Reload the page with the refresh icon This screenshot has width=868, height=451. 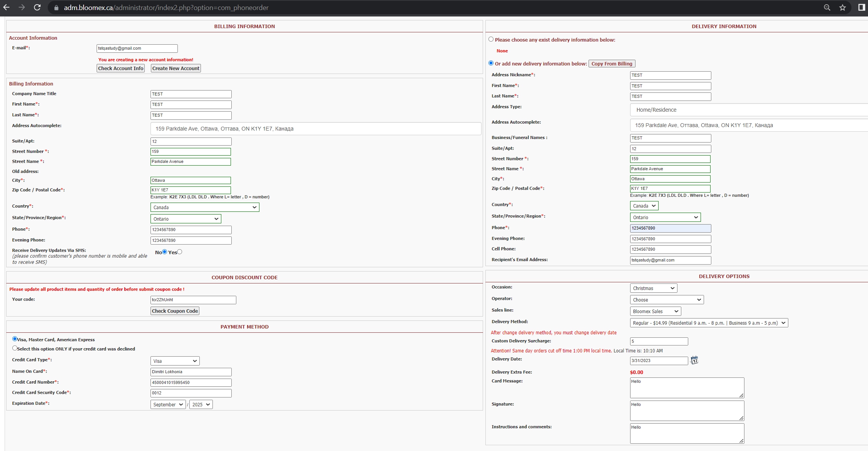[x=37, y=7]
